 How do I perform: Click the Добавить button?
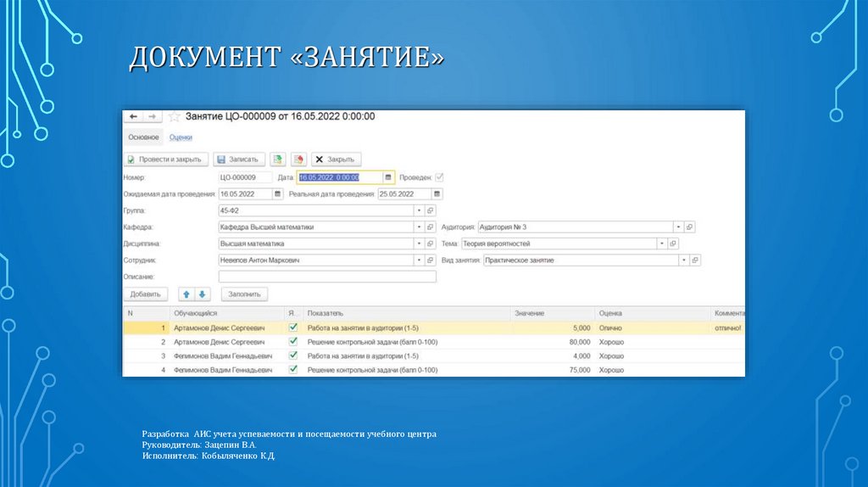(145, 294)
